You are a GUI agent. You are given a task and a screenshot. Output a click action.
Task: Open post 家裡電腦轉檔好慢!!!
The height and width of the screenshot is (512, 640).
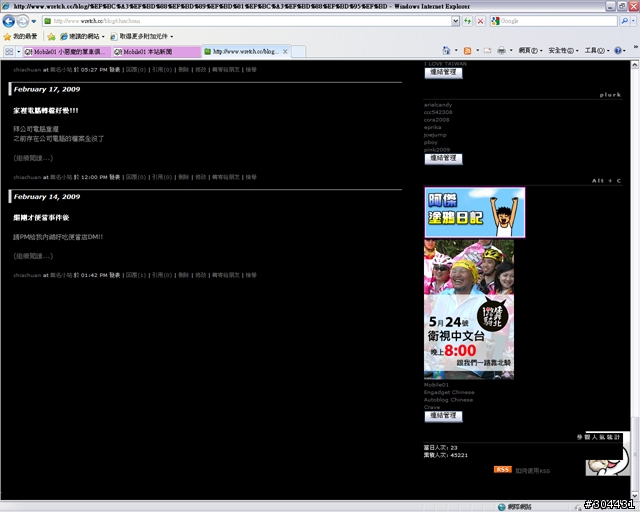(x=46, y=111)
